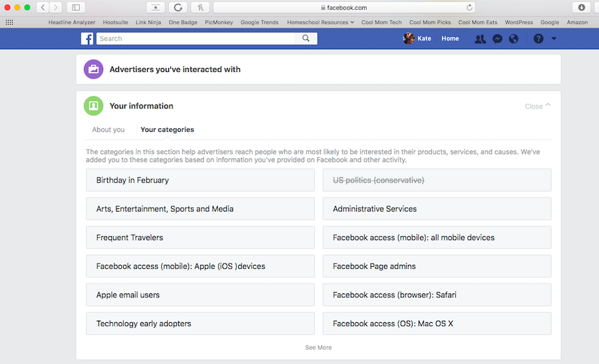The width and height of the screenshot is (599, 364).
Task: Open the Safari Downloads button
Action: [x=582, y=7]
